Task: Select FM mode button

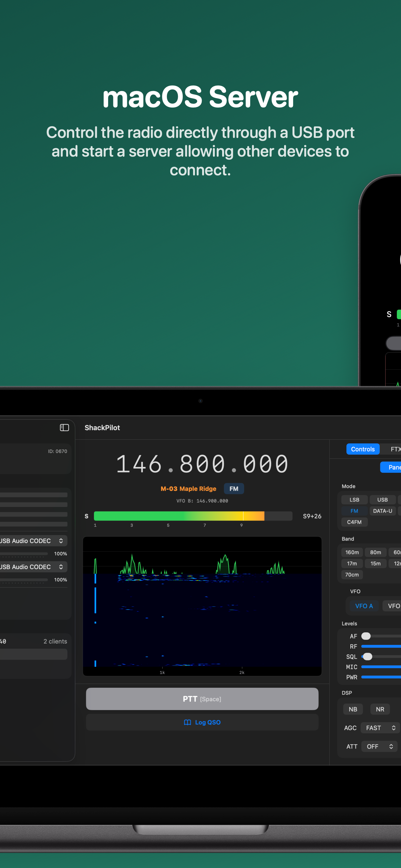Action: [354, 511]
